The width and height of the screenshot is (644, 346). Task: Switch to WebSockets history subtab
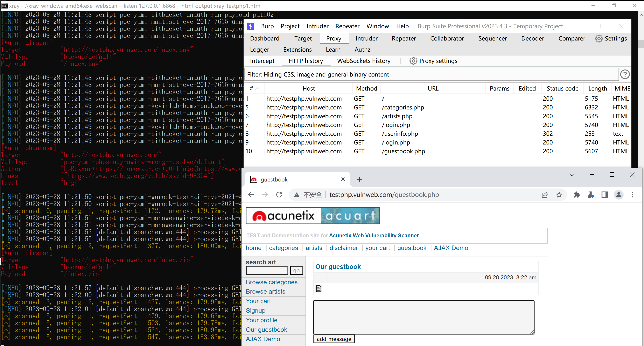coord(363,61)
